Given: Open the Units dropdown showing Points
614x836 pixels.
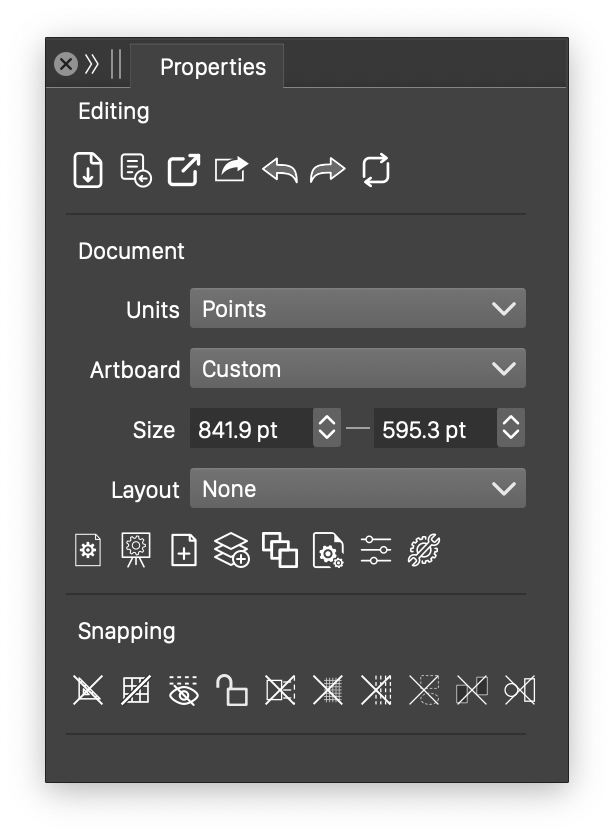Looking at the screenshot, I should (x=357, y=309).
